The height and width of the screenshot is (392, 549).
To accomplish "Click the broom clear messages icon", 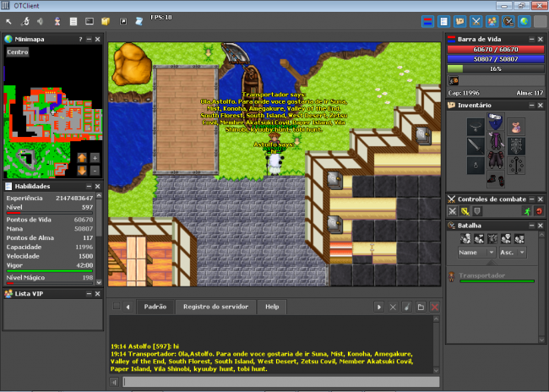I will [407, 308].
